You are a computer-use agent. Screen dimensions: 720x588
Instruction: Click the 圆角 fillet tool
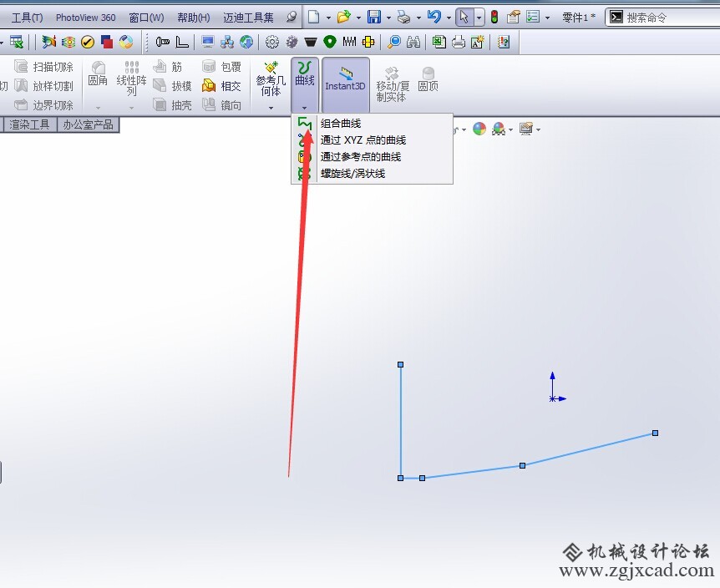(x=98, y=73)
